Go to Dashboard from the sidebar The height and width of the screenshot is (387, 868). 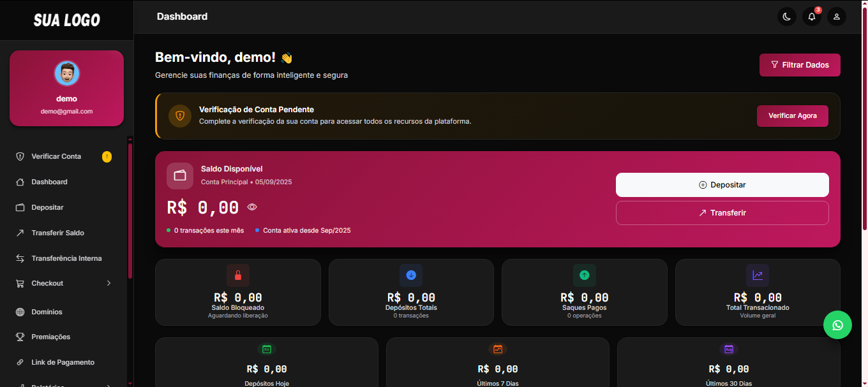(x=19, y=182)
